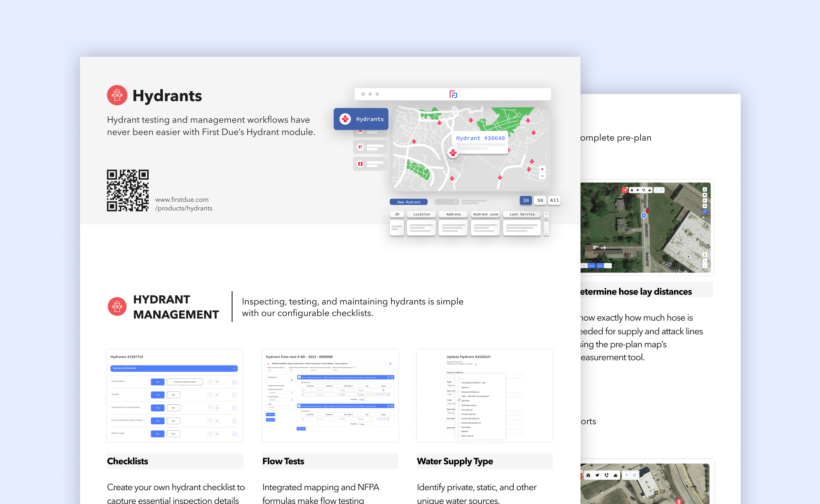Open the layers icon on the satellite map
The image size is (820, 504).
point(705,195)
